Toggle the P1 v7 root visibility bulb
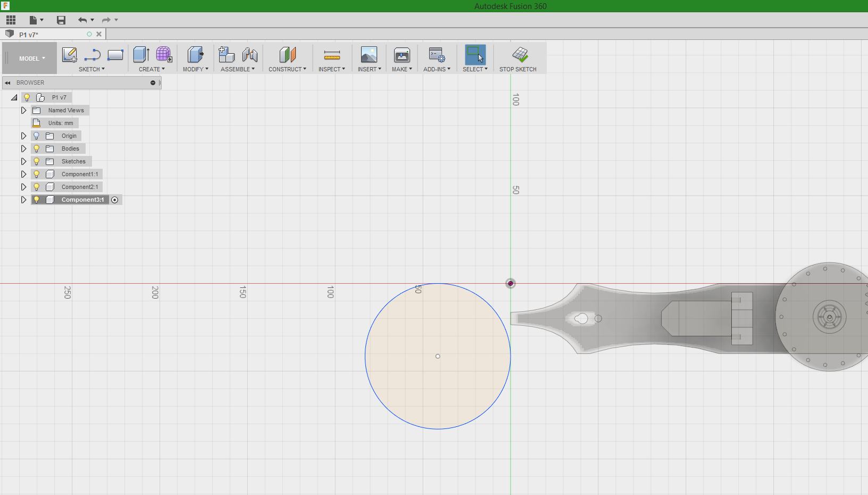This screenshot has height=495, width=868. (27, 97)
